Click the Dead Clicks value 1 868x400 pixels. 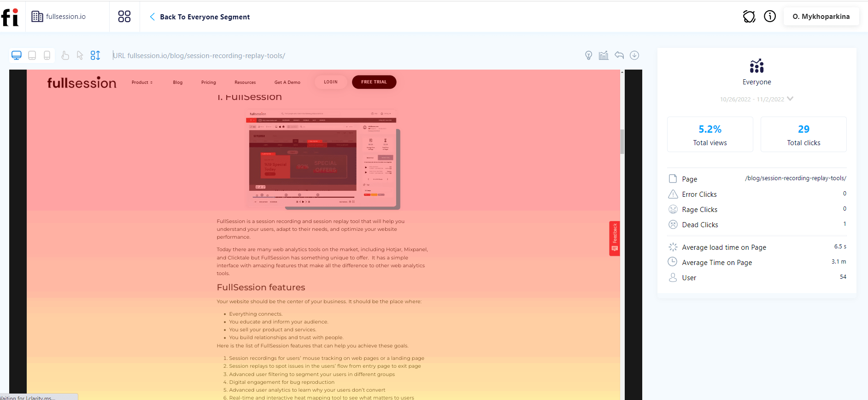[845, 224]
